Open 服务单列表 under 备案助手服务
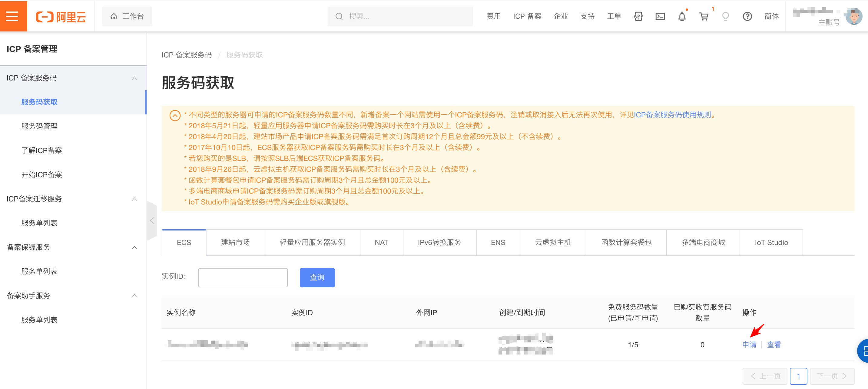The width and height of the screenshot is (868, 389). tap(39, 320)
